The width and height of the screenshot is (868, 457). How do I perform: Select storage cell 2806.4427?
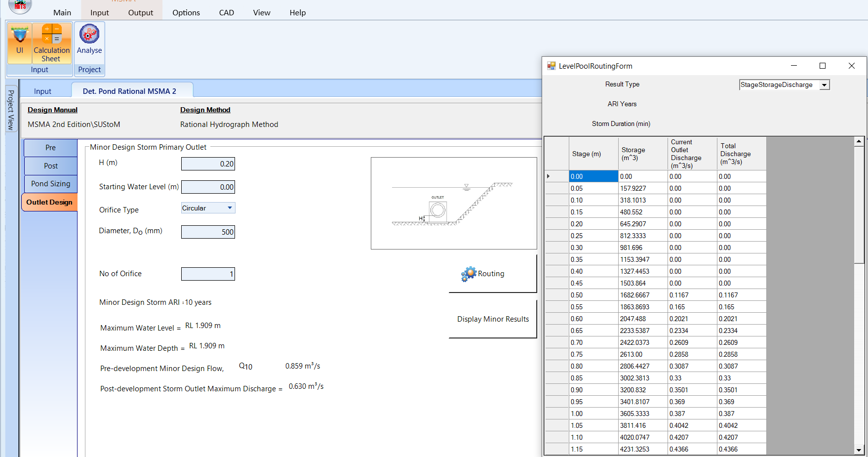tap(643, 366)
